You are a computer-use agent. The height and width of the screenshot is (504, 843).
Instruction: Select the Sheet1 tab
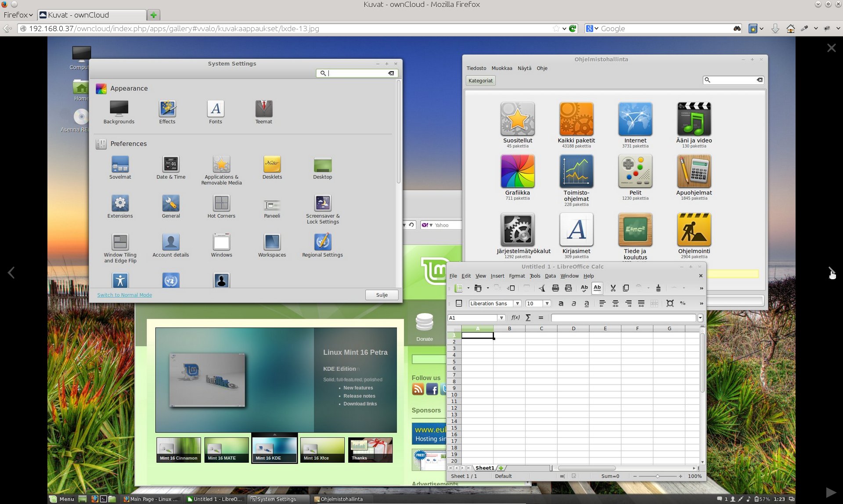pyautogui.click(x=484, y=468)
